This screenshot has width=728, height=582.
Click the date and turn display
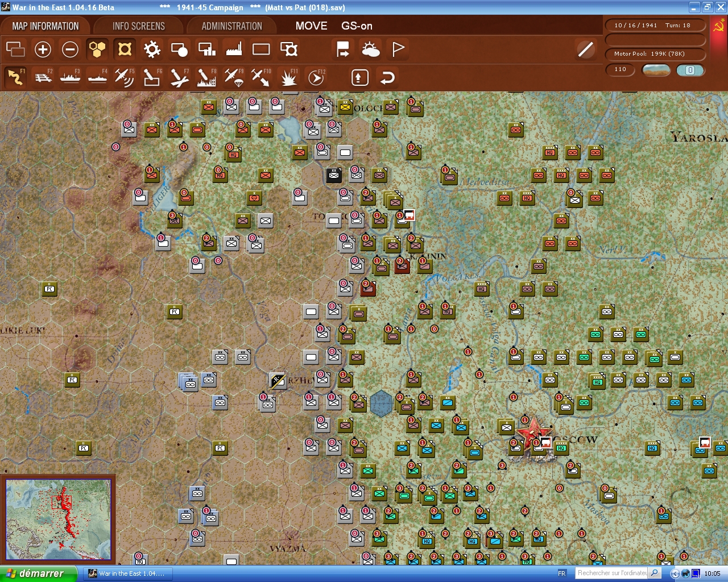pyautogui.click(x=655, y=26)
